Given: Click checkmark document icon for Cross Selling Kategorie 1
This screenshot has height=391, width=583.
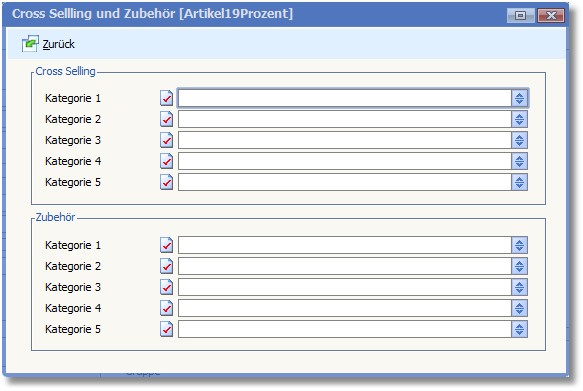Looking at the screenshot, I should [167, 98].
